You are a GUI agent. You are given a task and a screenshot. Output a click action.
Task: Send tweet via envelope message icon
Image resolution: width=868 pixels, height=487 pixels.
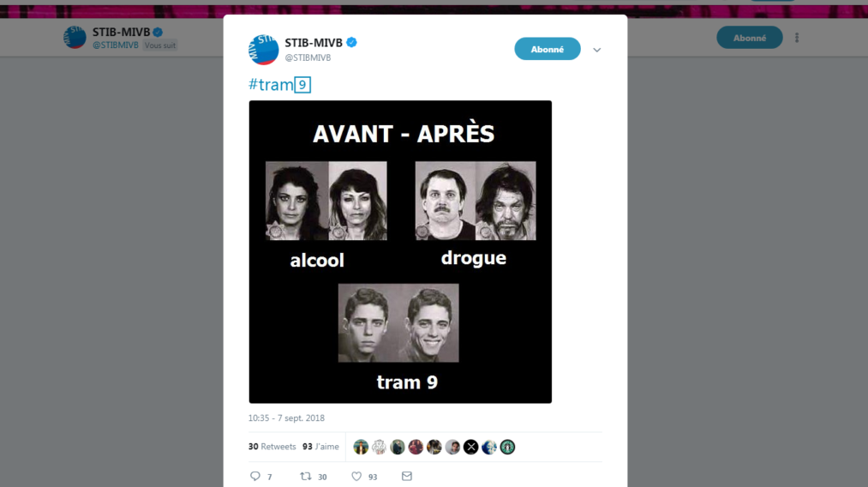407,476
